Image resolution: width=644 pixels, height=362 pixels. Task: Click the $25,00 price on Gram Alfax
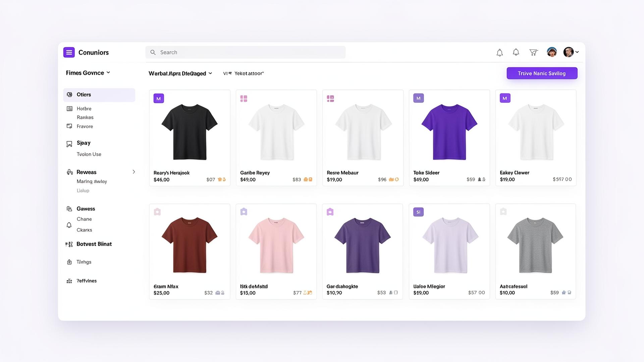click(x=161, y=293)
